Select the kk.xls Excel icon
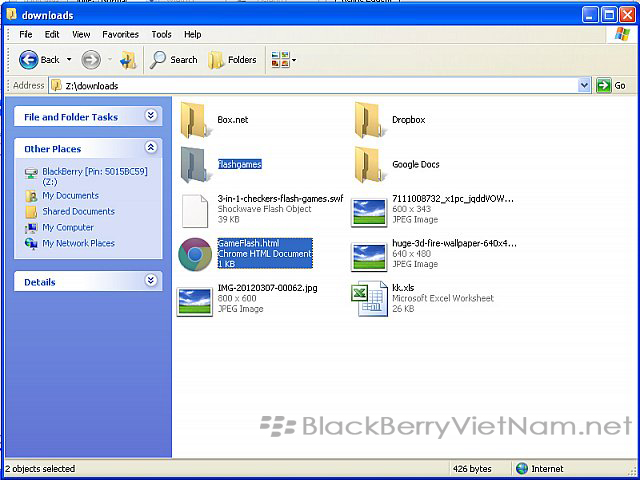 [369, 299]
